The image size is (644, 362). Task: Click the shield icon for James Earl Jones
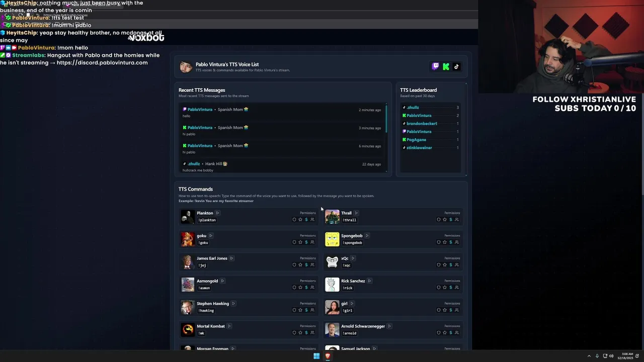tap(294, 265)
